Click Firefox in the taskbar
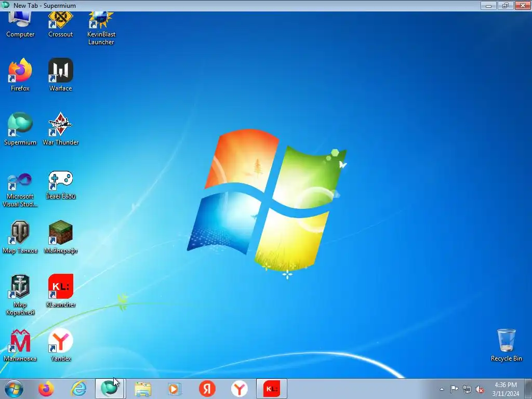 click(x=46, y=389)
